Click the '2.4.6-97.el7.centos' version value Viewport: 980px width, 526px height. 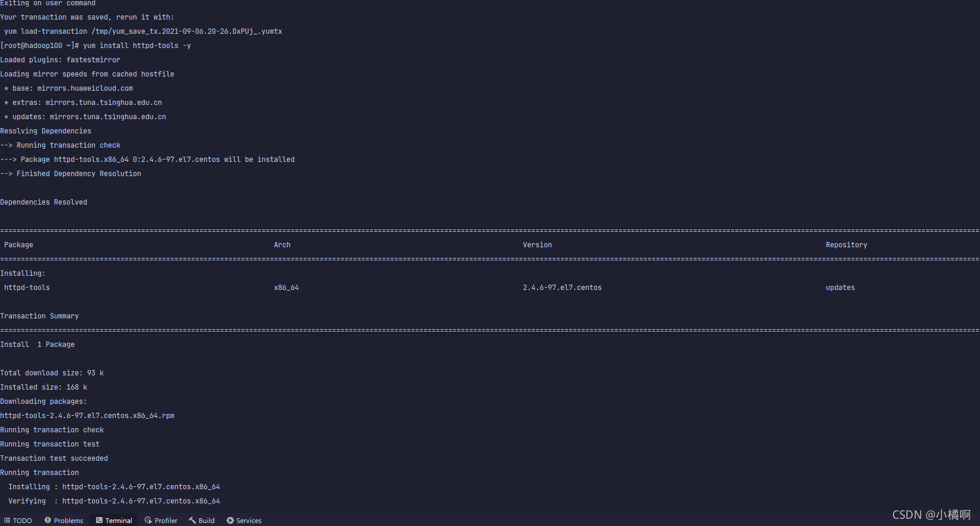tap(562, 288)
